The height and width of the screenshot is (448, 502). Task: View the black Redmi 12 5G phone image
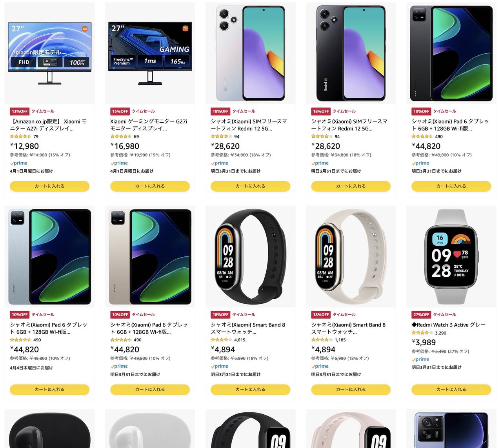pos(351,53)
